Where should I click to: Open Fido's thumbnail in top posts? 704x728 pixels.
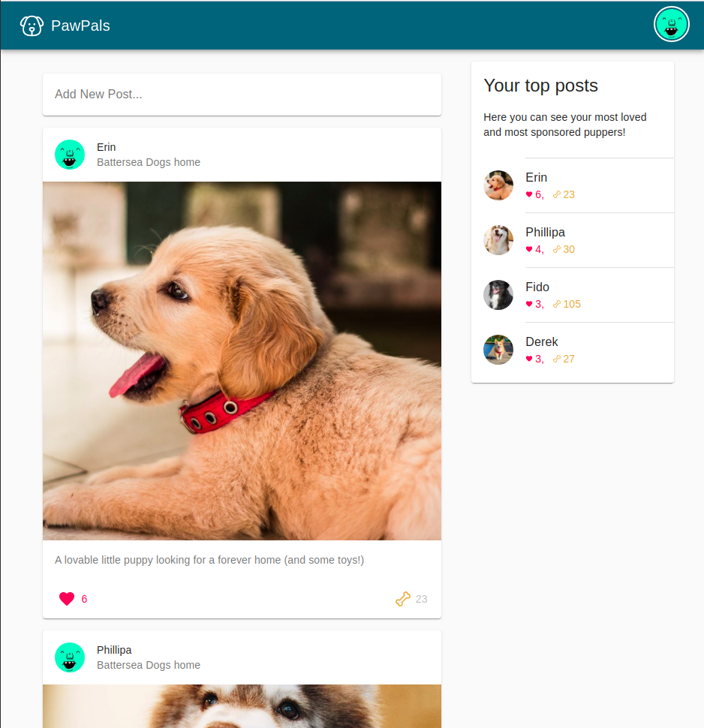pyautogui.click(x=498, y=295)
